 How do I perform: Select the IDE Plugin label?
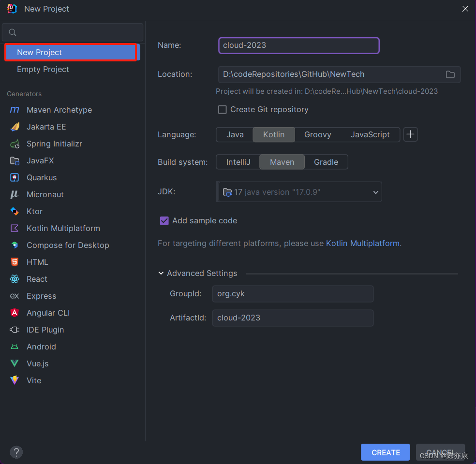pos(45,330)
